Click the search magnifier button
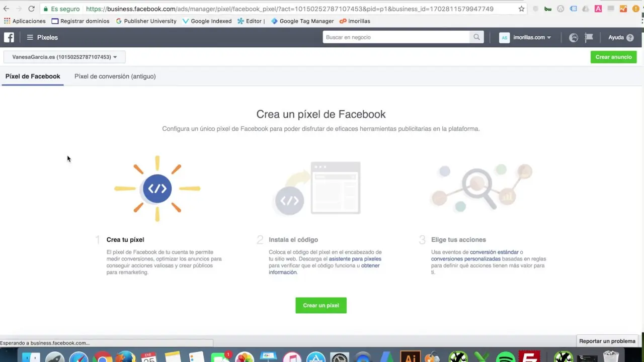644x362 pixels. [x=476, y=37]
